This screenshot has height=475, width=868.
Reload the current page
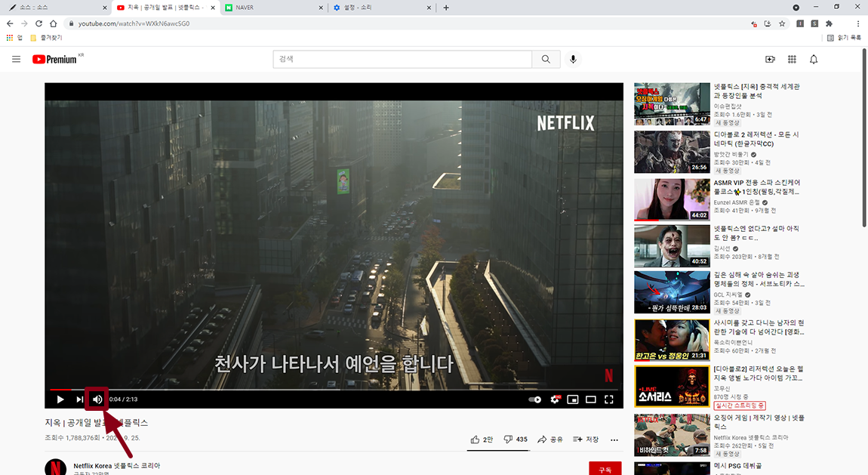(x=38, y=23)
